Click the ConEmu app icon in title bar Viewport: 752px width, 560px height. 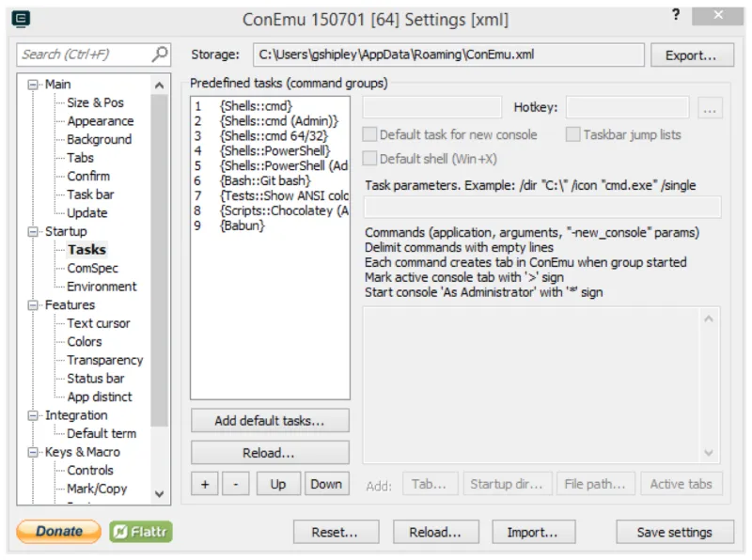coord(21,18)
